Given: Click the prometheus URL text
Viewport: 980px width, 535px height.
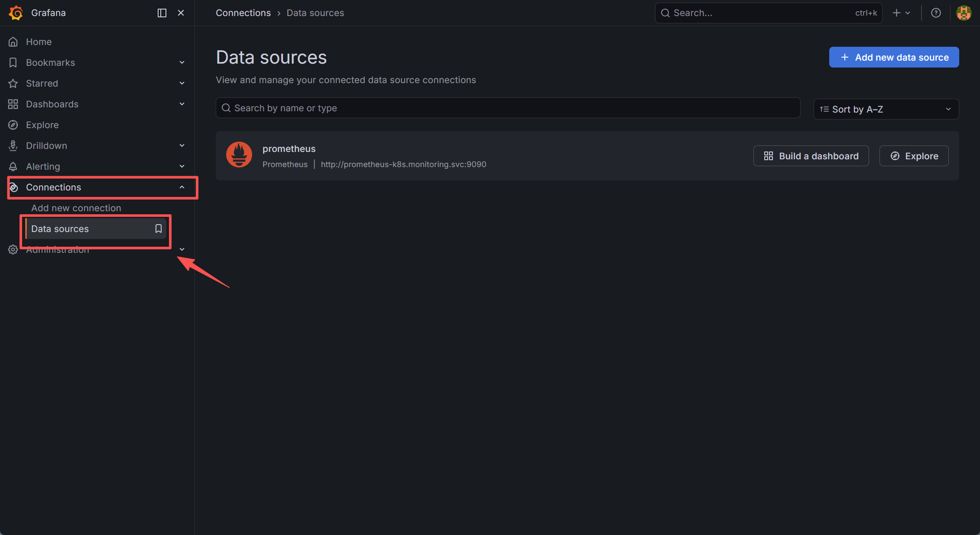Looking at the screenshot, I should click(x=403, y=164).
